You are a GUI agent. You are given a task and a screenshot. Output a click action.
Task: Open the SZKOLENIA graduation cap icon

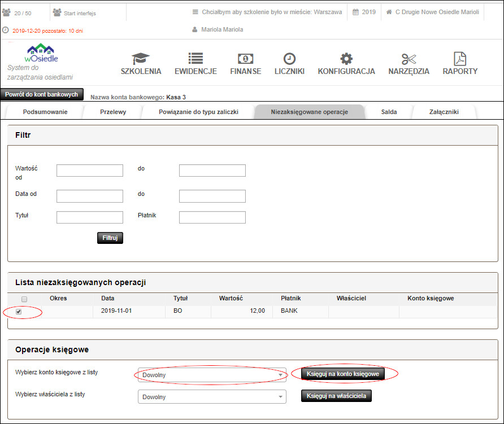coord(141,59)
